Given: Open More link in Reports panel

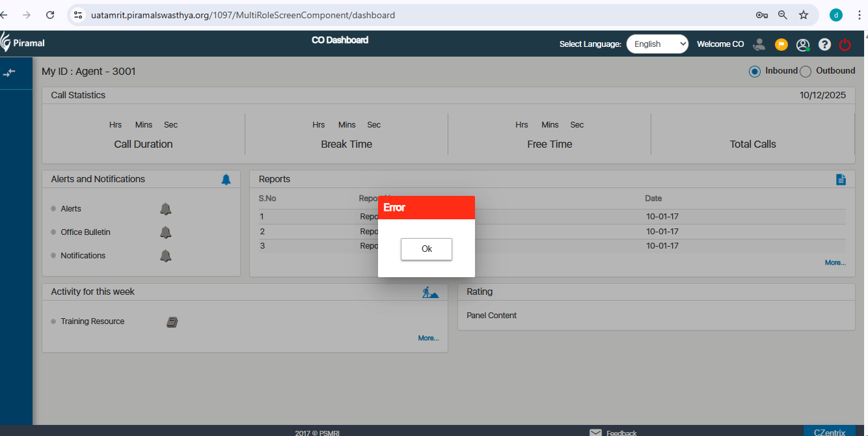Looking at the screenshot, I should pyautogui.click(x=835, y=263).
